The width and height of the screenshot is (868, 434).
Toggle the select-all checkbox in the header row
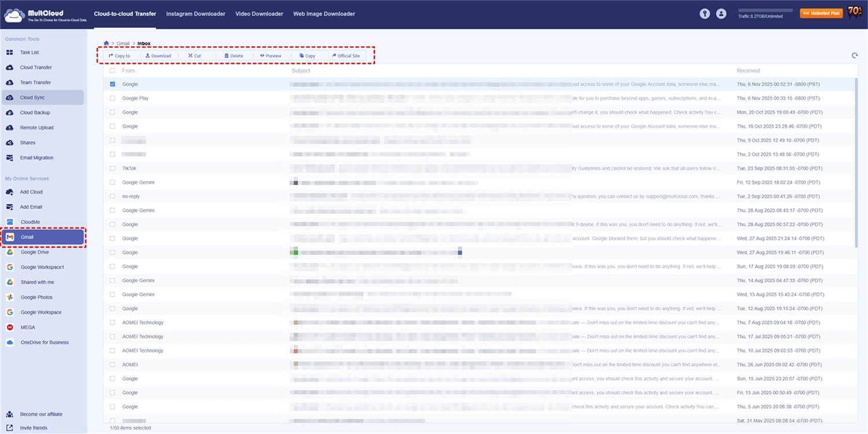112,71
